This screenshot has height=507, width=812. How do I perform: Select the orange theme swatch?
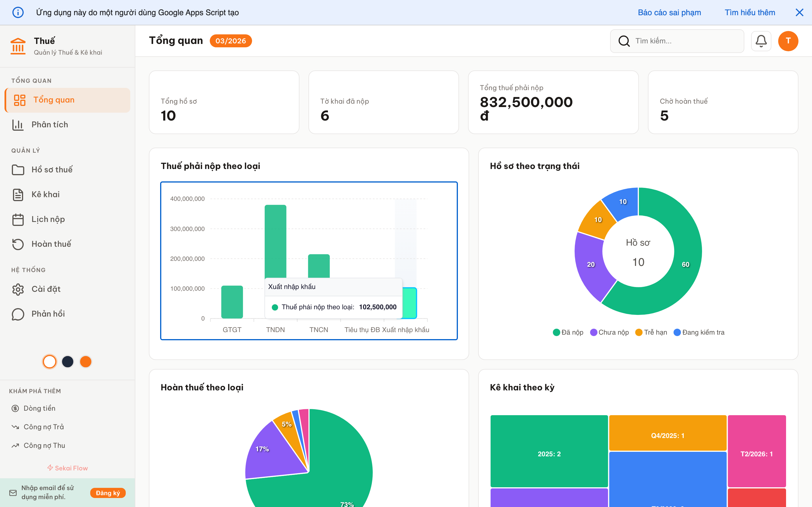pyautogui.click(x=86, y=361)
